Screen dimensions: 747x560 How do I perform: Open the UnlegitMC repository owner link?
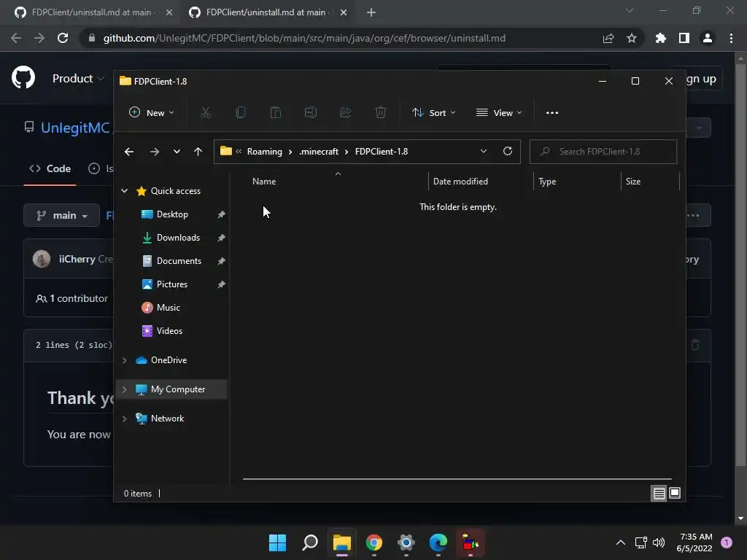pos(75,128)
